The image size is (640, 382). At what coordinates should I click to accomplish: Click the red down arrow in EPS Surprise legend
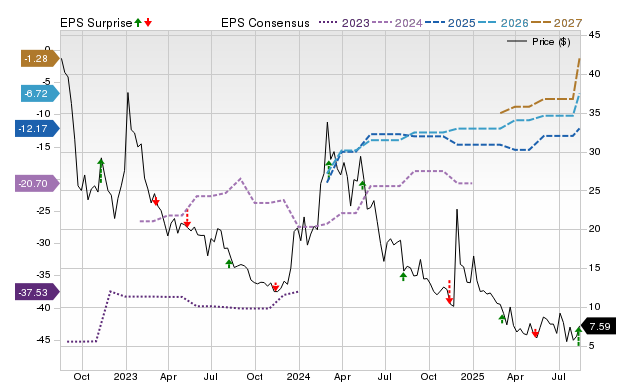(x=148, y=22)
